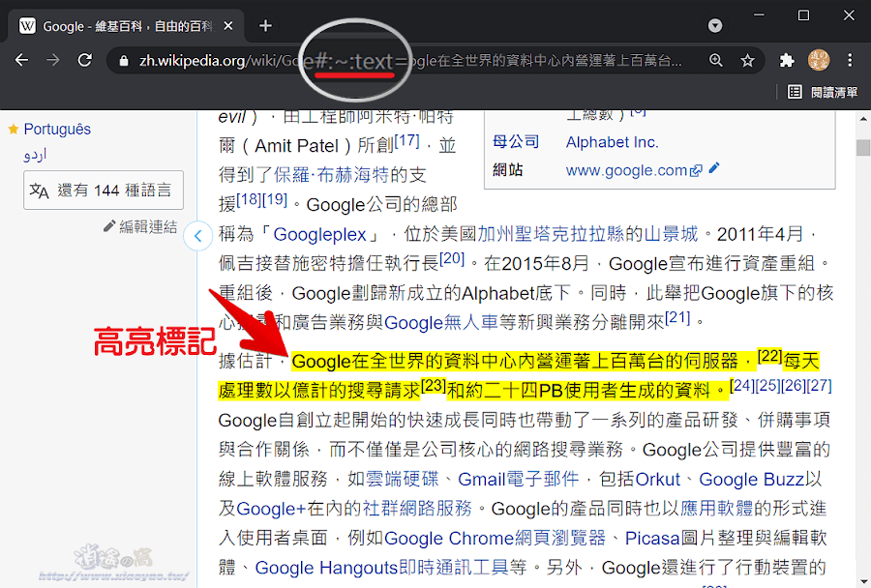This screenshot has height=588, width=871.
Task: Open citation [23] in highlighted text
Action: click(434, 385)
